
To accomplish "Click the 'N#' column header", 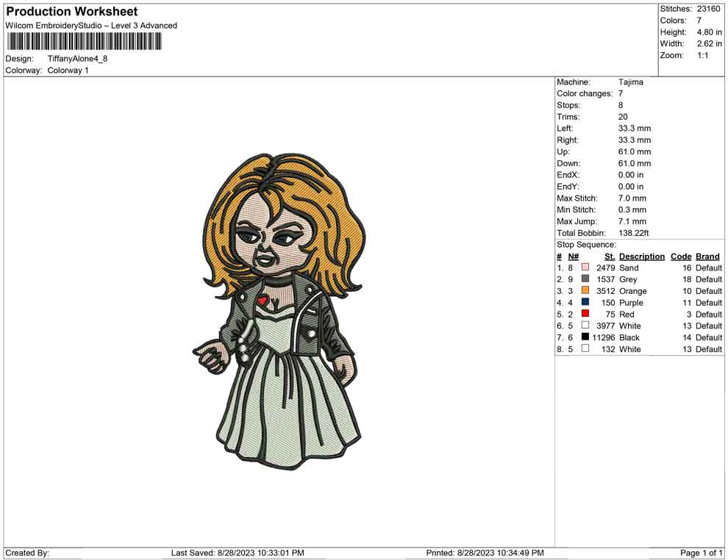I will [x=574, y=256].
